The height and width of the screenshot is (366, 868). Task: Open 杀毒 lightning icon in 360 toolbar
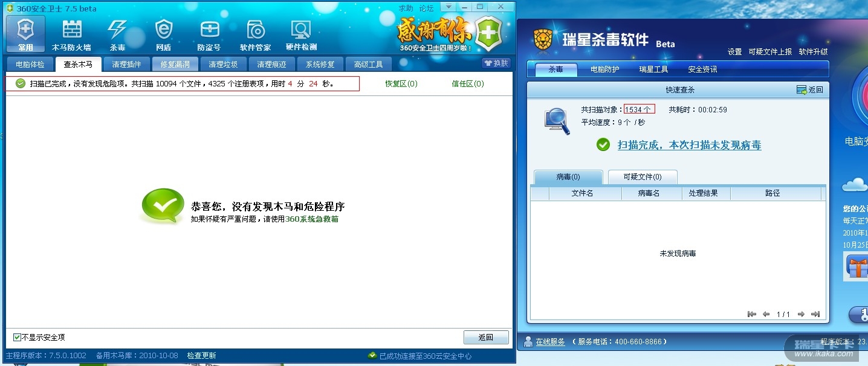117,34
